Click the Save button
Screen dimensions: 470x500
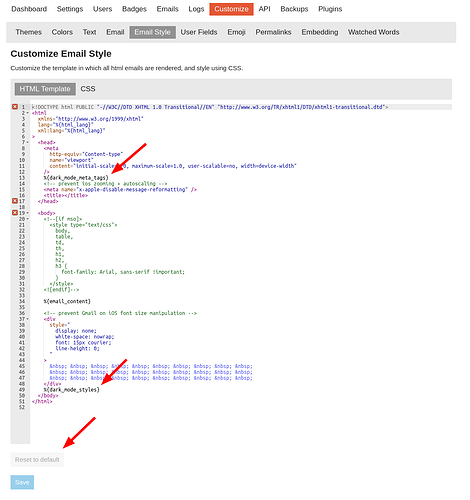click(x=22, y=482)
